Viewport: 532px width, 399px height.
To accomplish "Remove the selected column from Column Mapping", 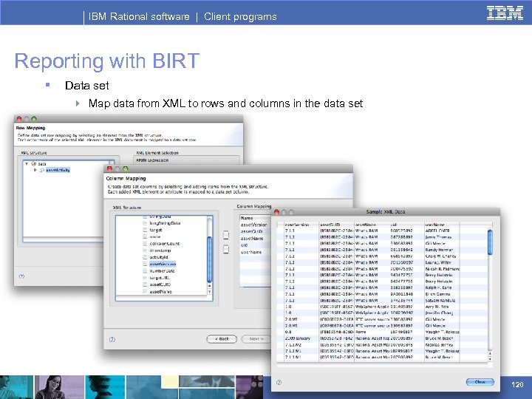I will pyautogui.click(x=226, y=250).
